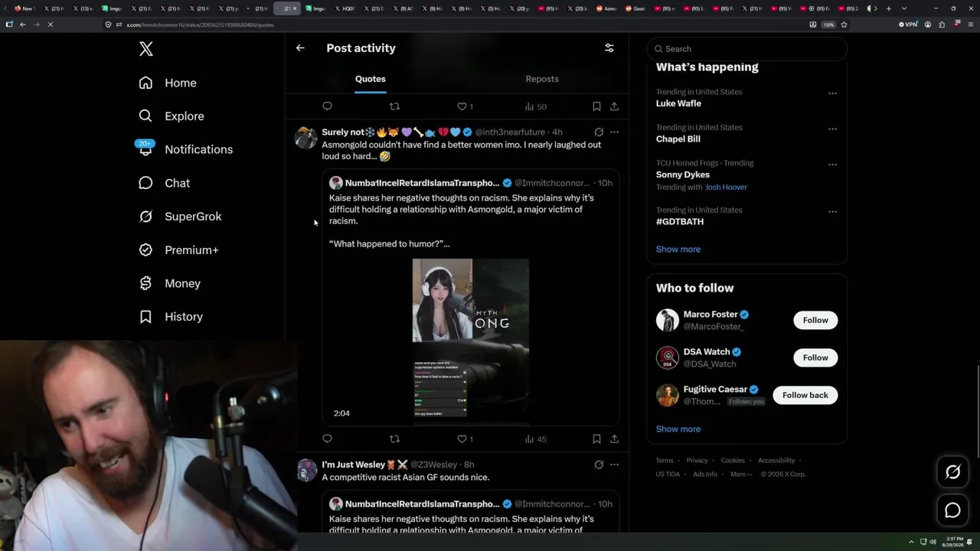Screen dimensions: 980x551
Task: Show more Who to follow suggestions
Action: (x=678, y=429)
